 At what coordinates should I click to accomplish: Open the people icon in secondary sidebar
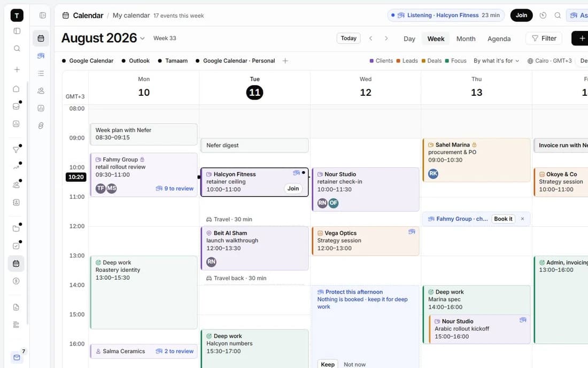(41, 91)
